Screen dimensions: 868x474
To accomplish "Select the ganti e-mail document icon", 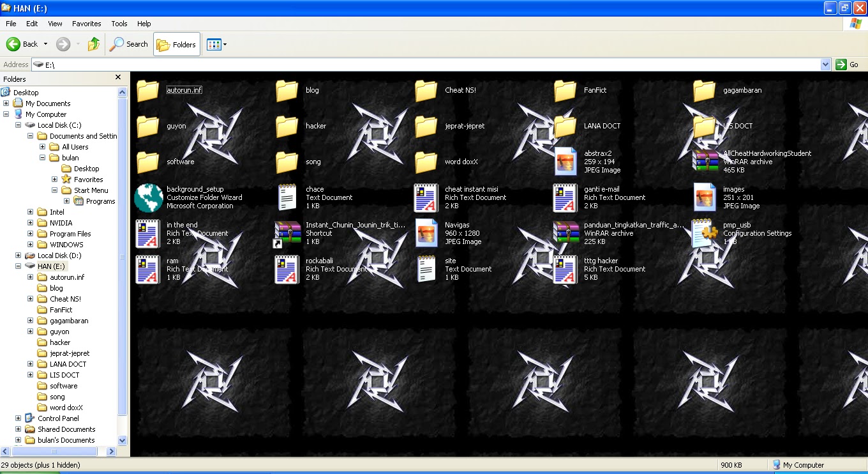I will click(565, 197).
